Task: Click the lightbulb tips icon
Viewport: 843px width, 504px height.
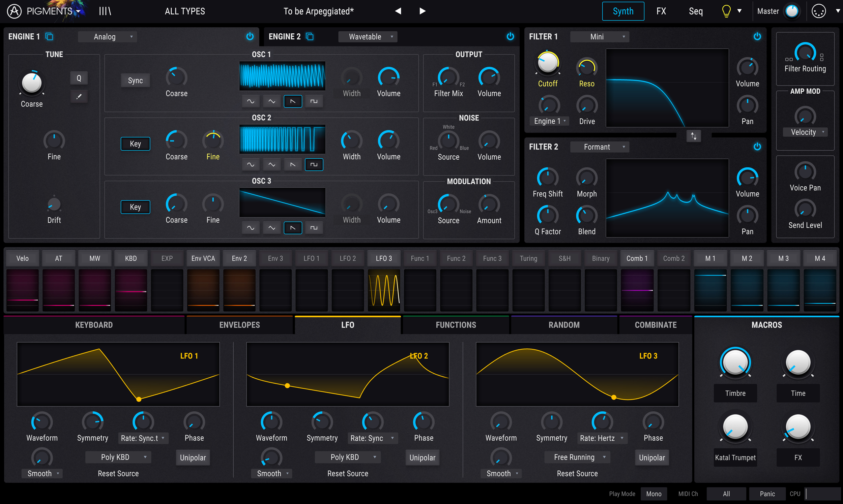Action: pyautogui.click(x=726, y=11)
